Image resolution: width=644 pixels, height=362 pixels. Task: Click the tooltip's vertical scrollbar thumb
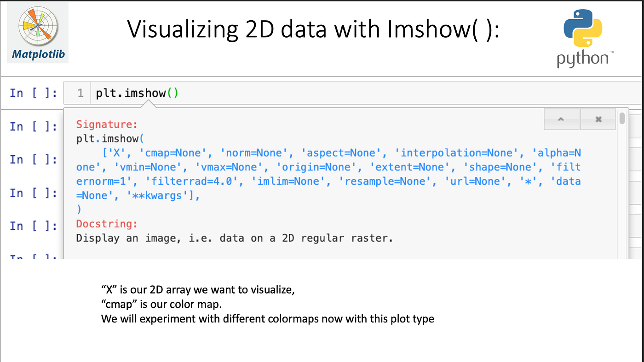pyautogui.click(x=622, y=118)
